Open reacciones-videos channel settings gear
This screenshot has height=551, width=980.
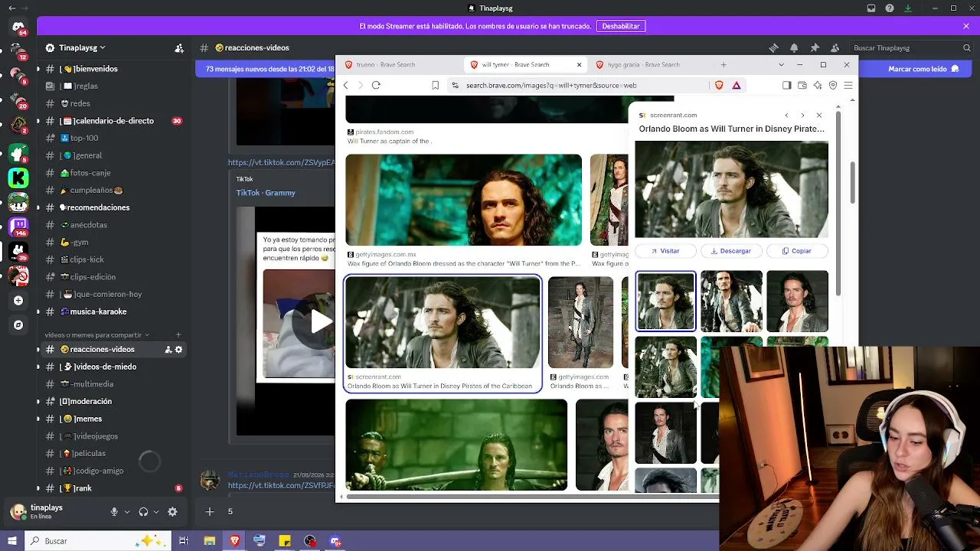pyautogui.click(x=179, y=350)
